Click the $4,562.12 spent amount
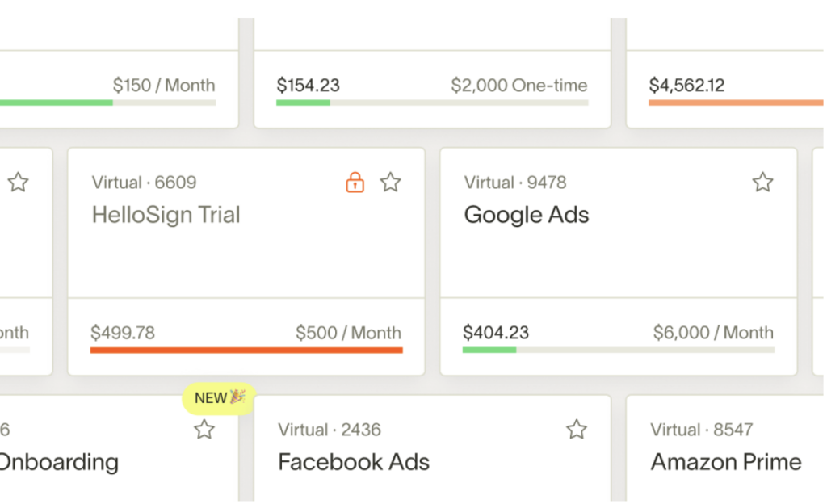Image resolution: width=827 pixels, height=504 pixels. pos(686,86)
